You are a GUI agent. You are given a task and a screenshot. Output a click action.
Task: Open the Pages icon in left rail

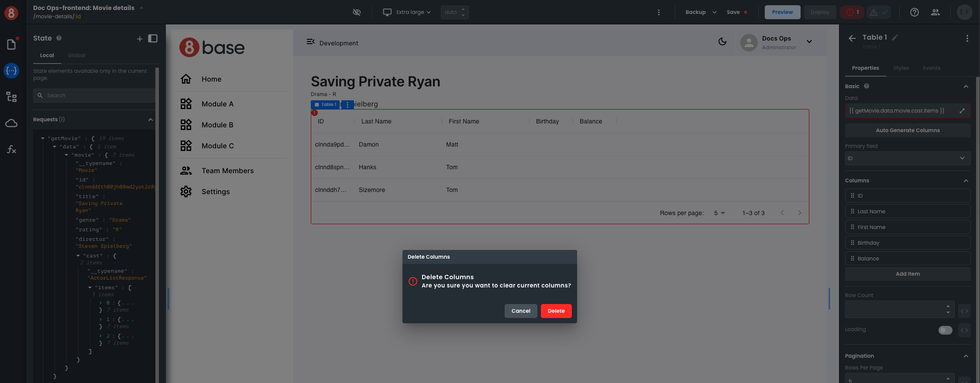click(x=11, y=44)
